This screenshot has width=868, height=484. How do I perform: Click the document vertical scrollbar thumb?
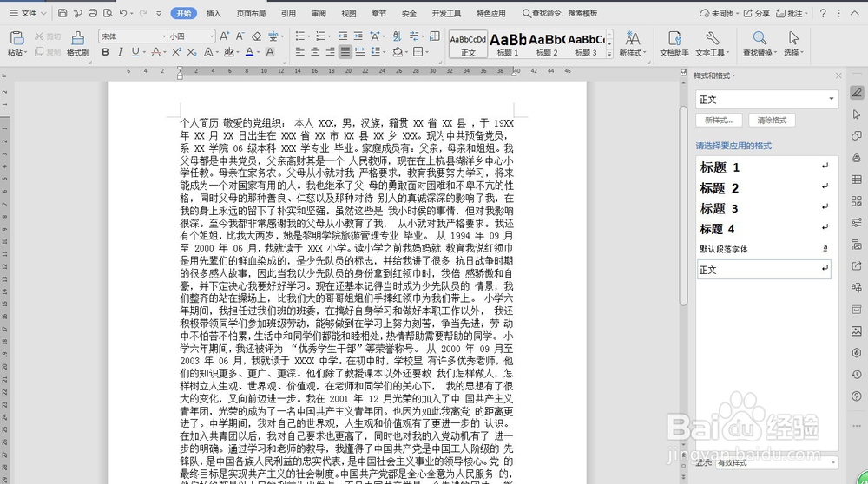coord(684,205)
